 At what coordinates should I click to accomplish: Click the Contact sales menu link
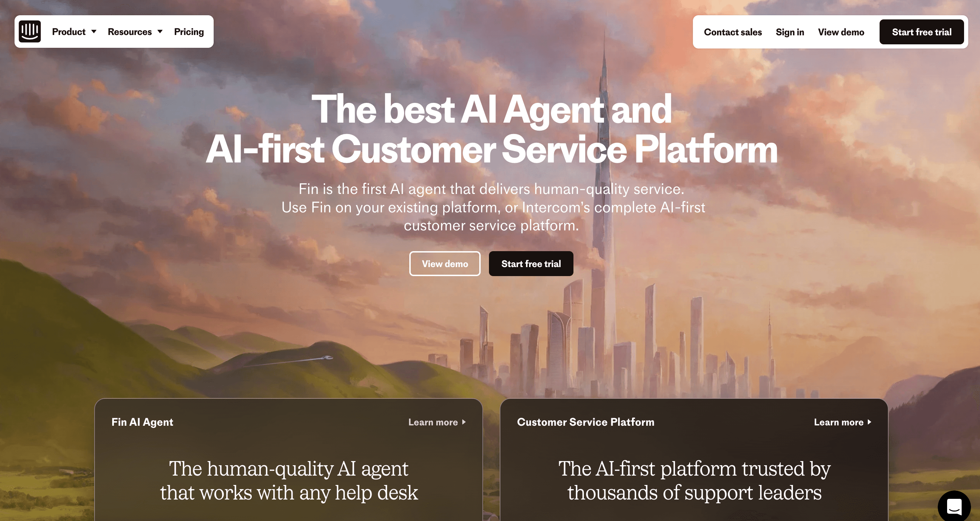coord(733,31)
